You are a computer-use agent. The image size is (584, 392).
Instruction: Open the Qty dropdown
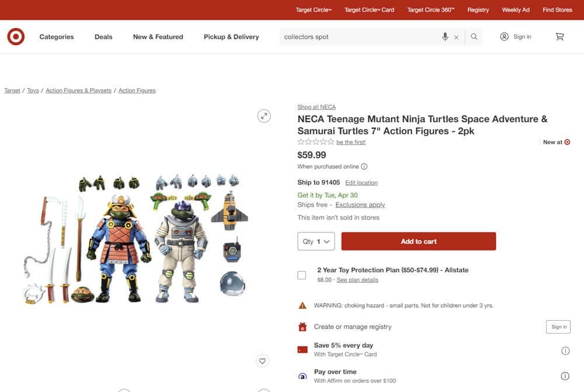315,241
